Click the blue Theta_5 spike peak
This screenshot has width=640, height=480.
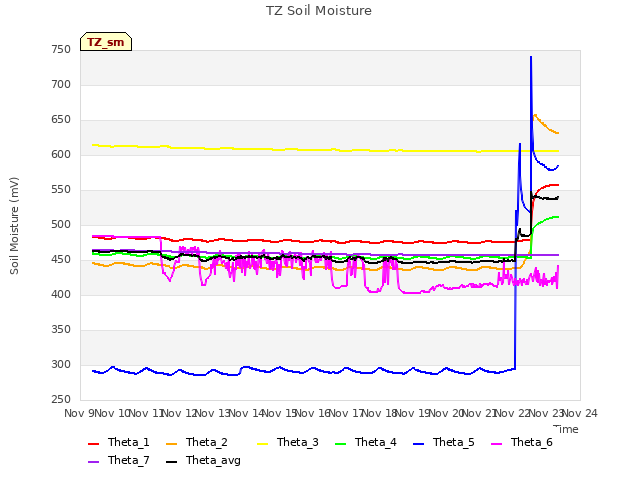coord(531,58)
